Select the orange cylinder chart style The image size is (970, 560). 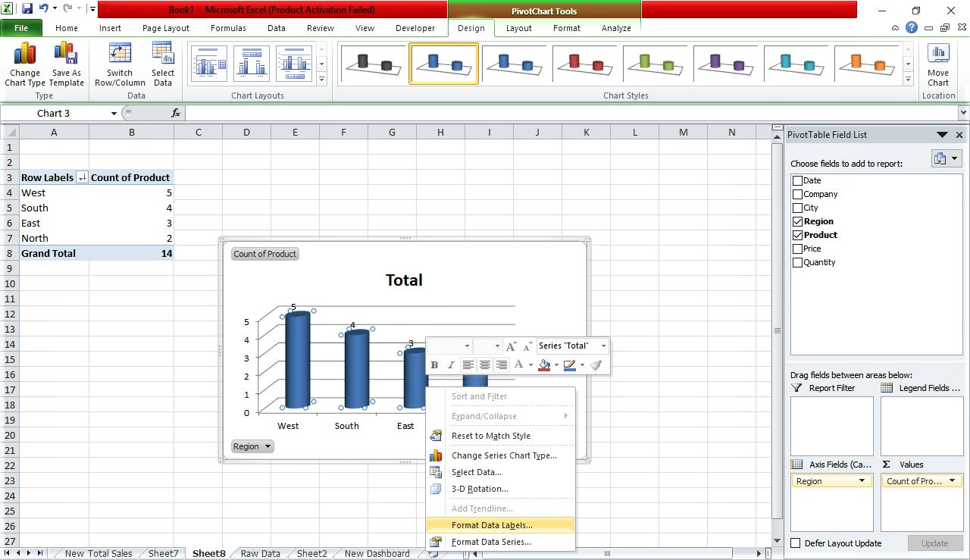(x=866, y=64)
